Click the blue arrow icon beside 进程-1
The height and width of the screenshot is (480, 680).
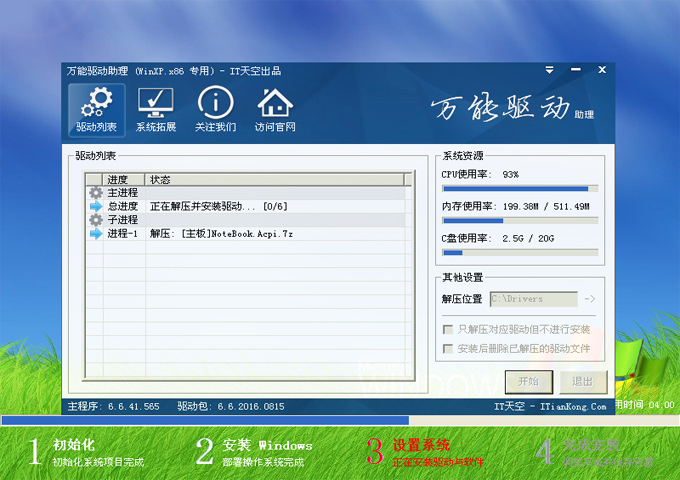(x=95, y=234)
